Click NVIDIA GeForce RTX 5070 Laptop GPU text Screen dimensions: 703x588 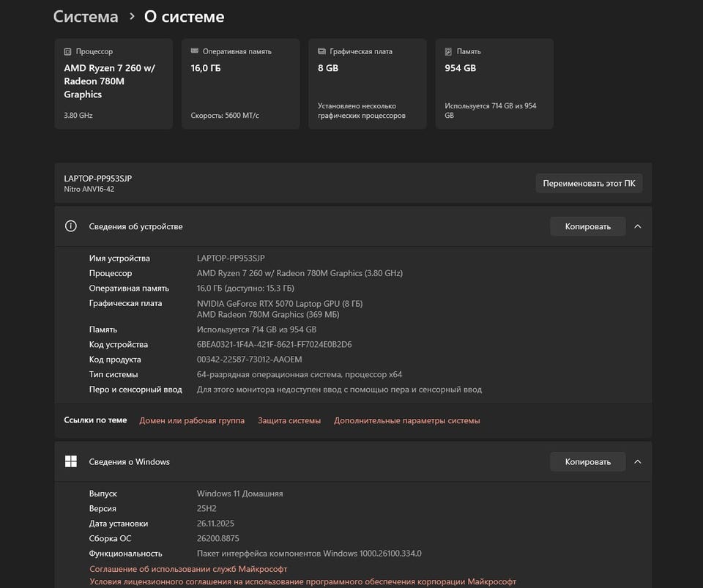[280, 303]
